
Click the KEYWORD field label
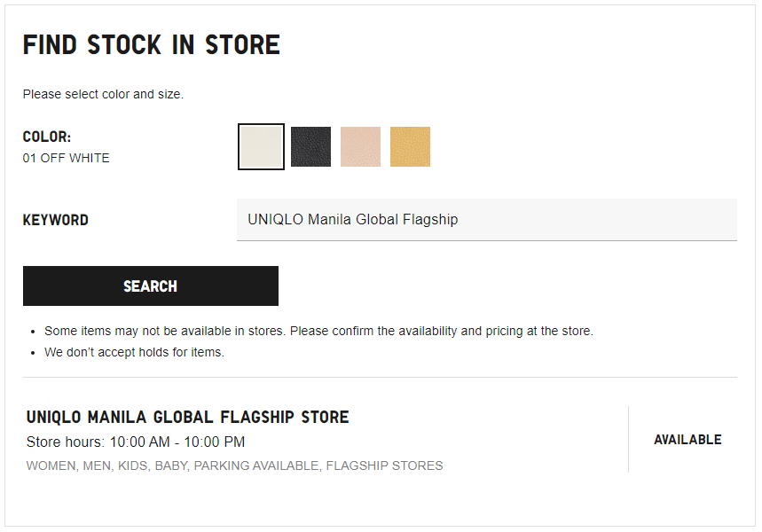coord(55,221)
